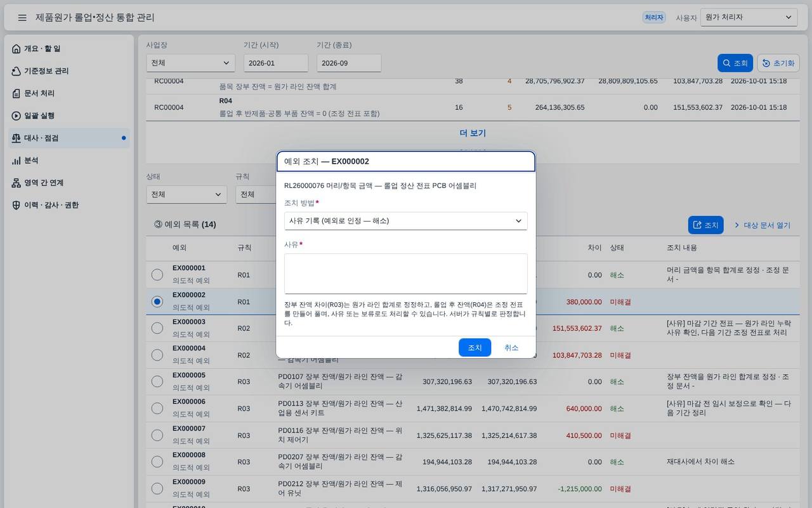Viewport: 812px width, 508px height.
Task: Open 문서 처리 in the sidebar
Action: coord(69,93)
